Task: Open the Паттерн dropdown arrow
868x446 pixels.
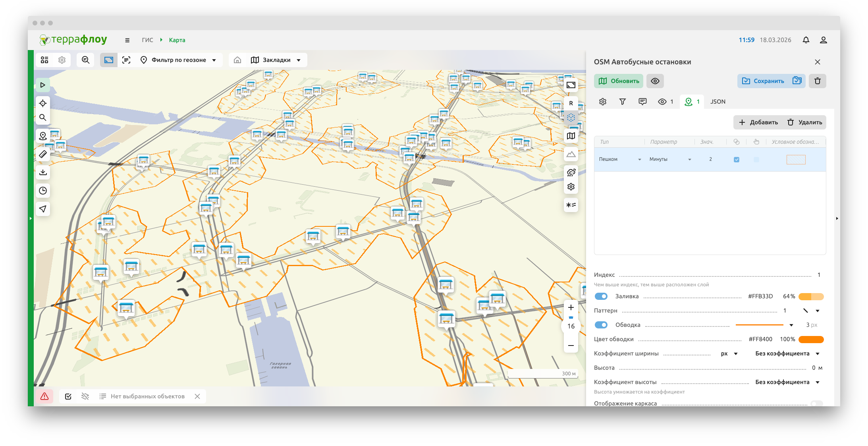Action: [818, 311]
